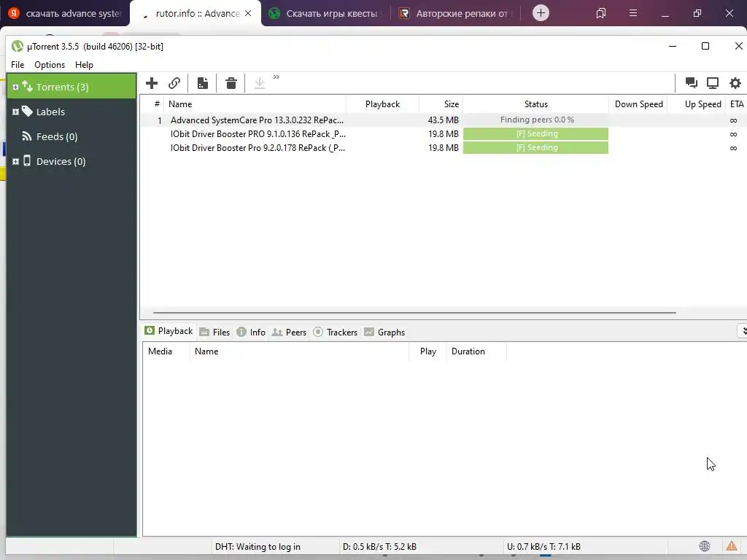The height and width of the screenshot is (560, 747).
Task: Sort by the Down Speed column header
Action: 638,104
